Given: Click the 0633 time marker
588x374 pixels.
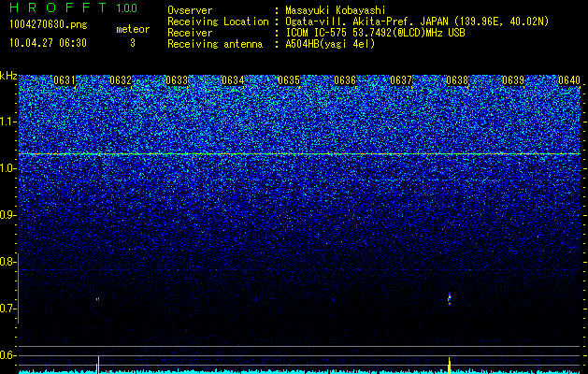Looking at the screenshot, I should pos(177,80).
